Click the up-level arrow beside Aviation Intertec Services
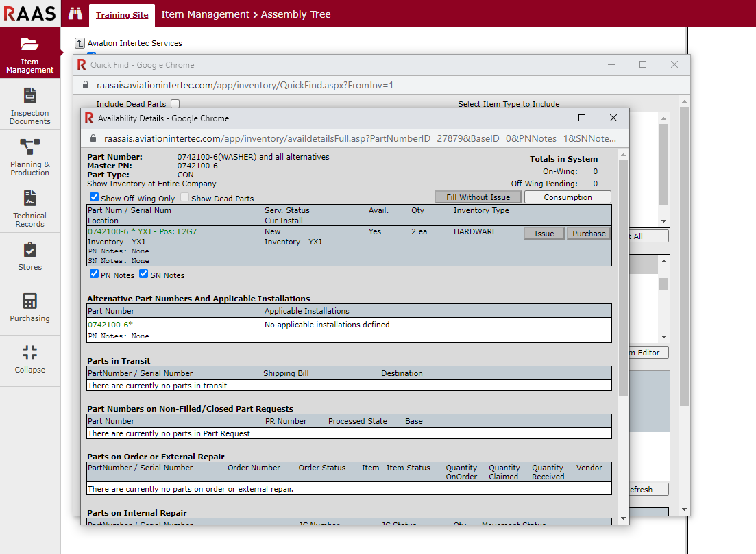 pos(80,43)
